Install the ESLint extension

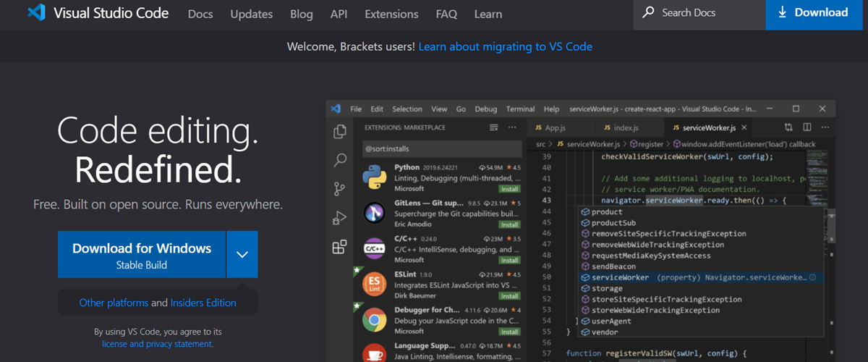[x=509, y=295]
